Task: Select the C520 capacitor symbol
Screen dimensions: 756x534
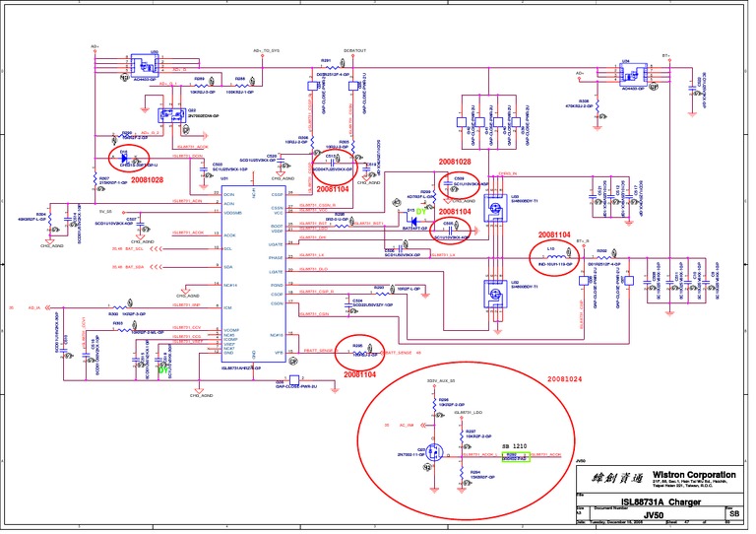Action: pyautogui.click(x=281, y=161)
